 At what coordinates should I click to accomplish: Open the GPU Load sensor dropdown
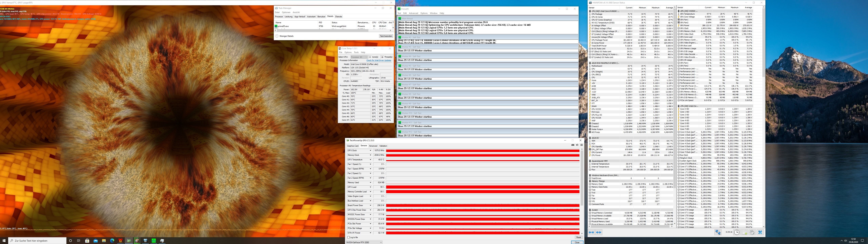(x=371, y=187)
